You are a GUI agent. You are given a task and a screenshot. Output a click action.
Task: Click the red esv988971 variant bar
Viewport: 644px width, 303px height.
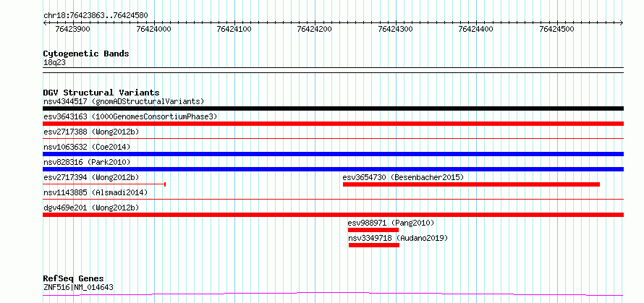[373, 230]
